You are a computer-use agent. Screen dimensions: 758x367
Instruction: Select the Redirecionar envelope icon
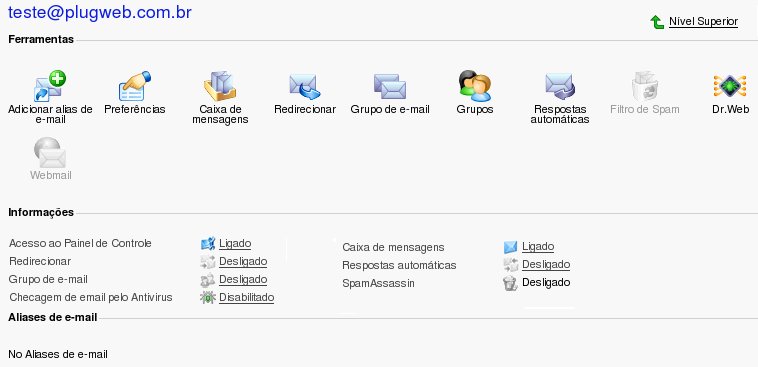[305, 86]
